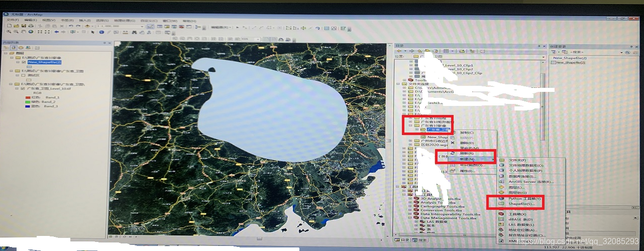Select List By Source icon
Viewport: 644px width, 251px height.
(14, 48)
